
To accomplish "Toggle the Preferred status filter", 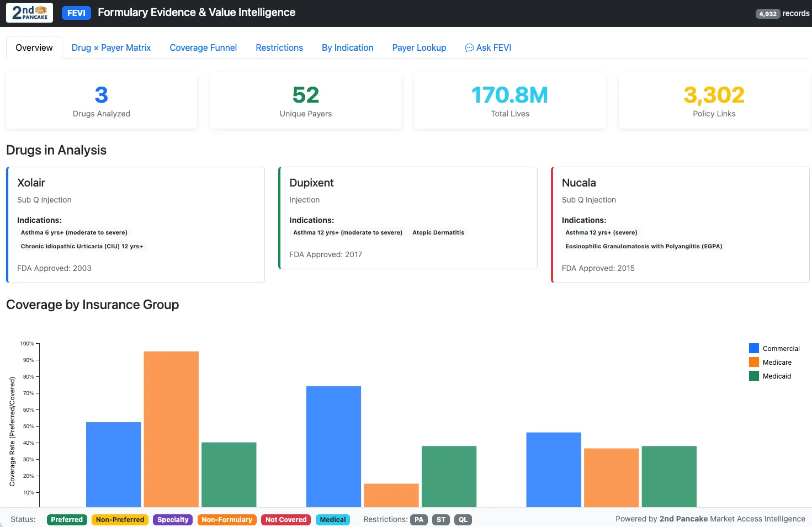I will coord(67,519).
